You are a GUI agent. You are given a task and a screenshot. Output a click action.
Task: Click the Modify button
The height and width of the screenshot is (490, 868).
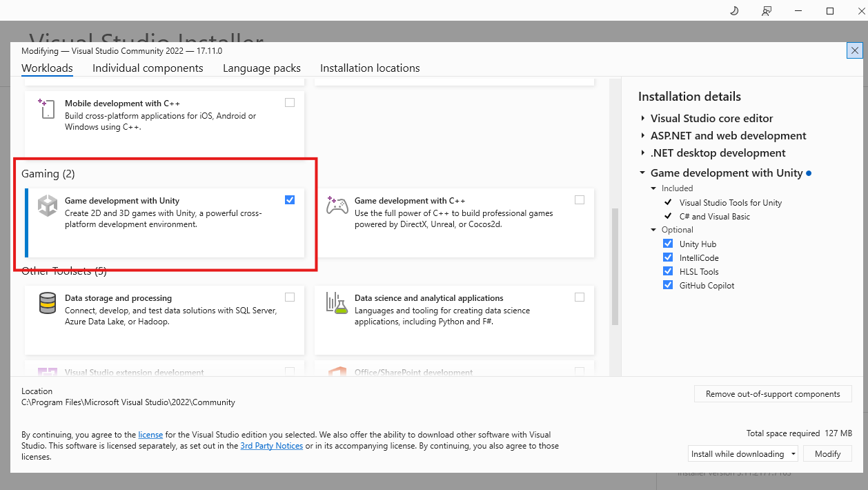point(827,454)
